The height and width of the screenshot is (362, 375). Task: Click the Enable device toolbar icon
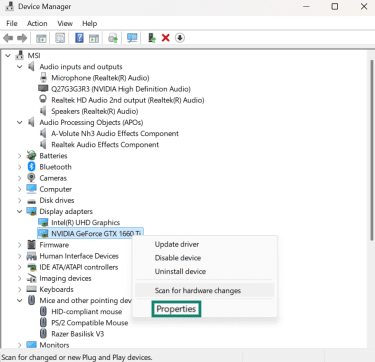(152, 38)
